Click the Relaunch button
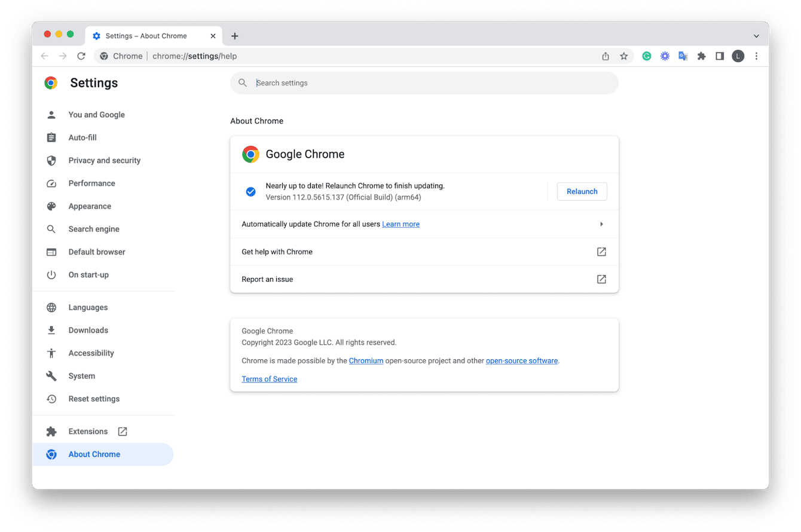The image size is (801, 532). pyautogui.click(x=582, y=191)
